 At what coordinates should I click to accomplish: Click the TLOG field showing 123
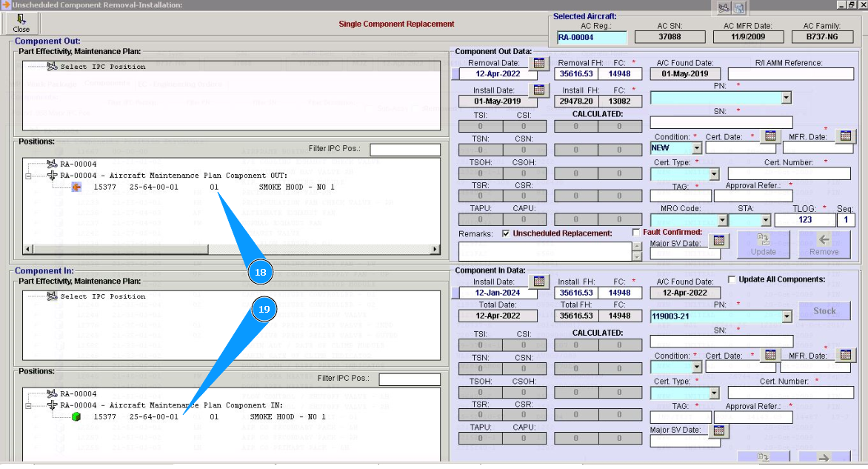click(804, 220)
